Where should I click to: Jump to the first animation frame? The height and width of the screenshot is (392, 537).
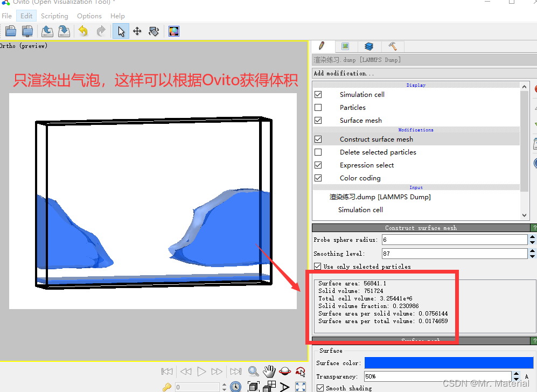point(167,372)
